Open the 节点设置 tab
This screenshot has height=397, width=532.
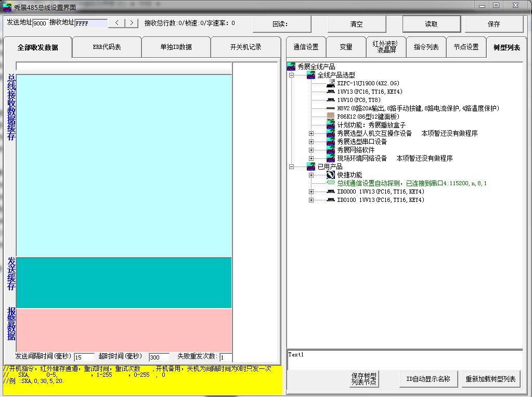pyautogui.click(x=465, y=47)
